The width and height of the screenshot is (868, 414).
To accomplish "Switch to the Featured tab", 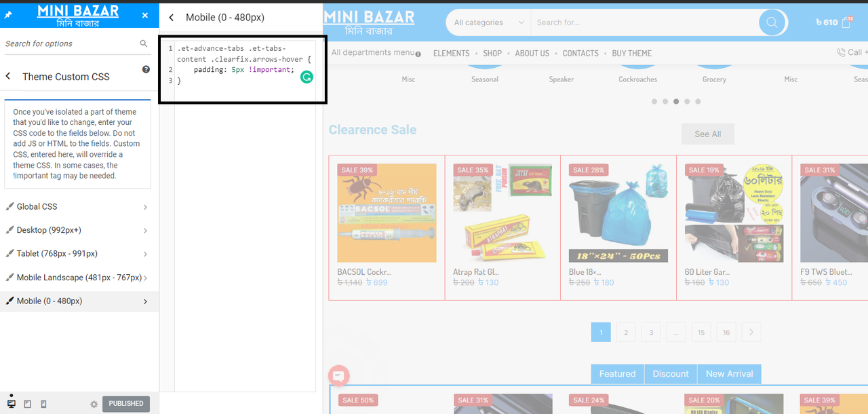I will [617, 374].
